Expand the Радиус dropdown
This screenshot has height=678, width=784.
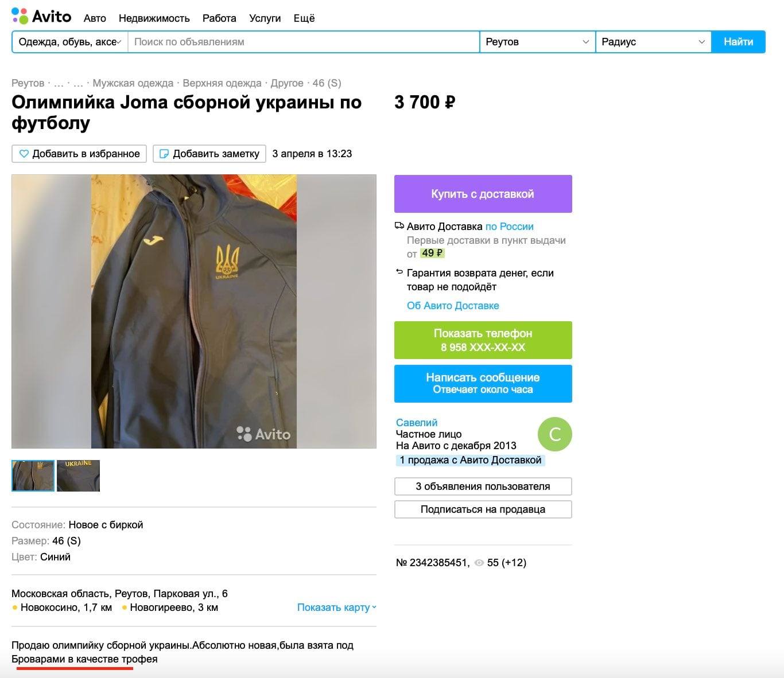point(653,42)
